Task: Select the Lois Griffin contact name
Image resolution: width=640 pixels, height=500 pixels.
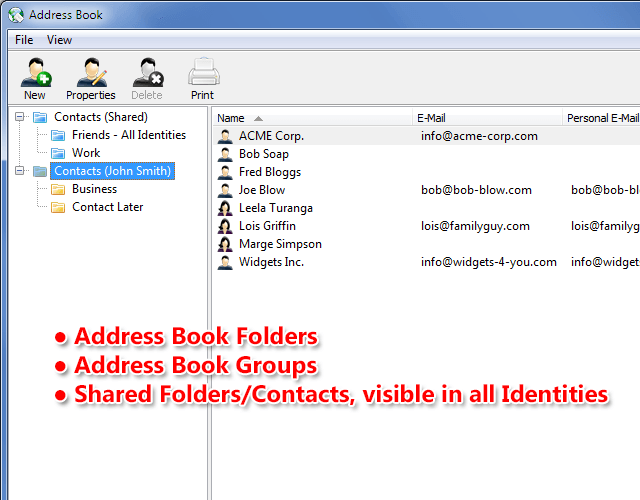Action: click(x=267, y=226)
